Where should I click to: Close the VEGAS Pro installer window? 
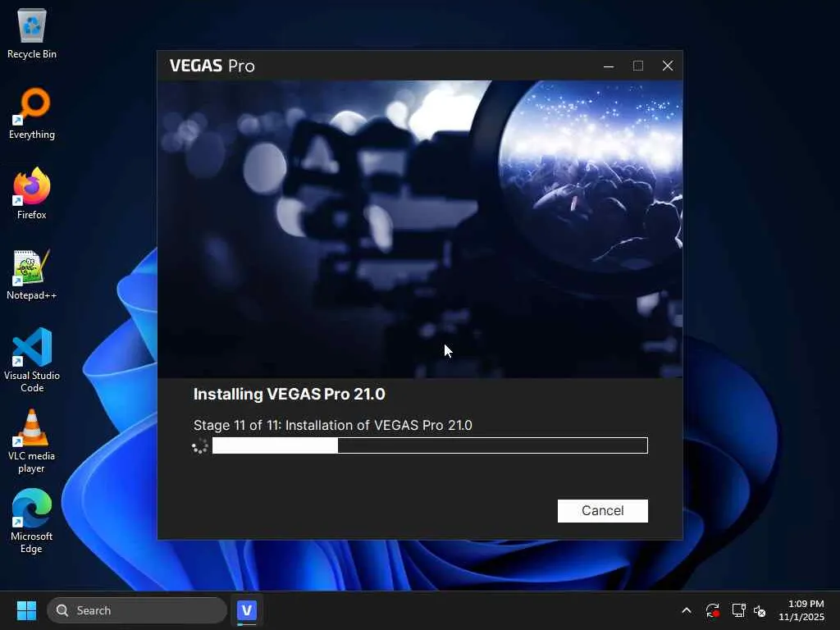click(x=668, y=66)
